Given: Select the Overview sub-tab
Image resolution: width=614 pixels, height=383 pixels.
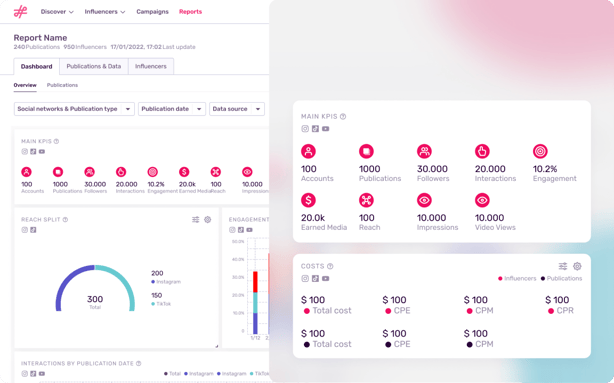Looking at the screenshot, I should point(25,85).
